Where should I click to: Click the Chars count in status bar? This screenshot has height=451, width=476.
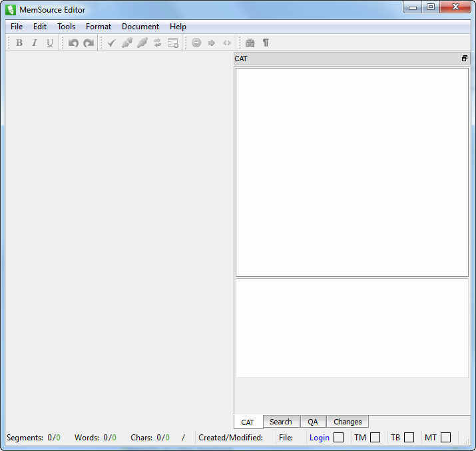150,438
